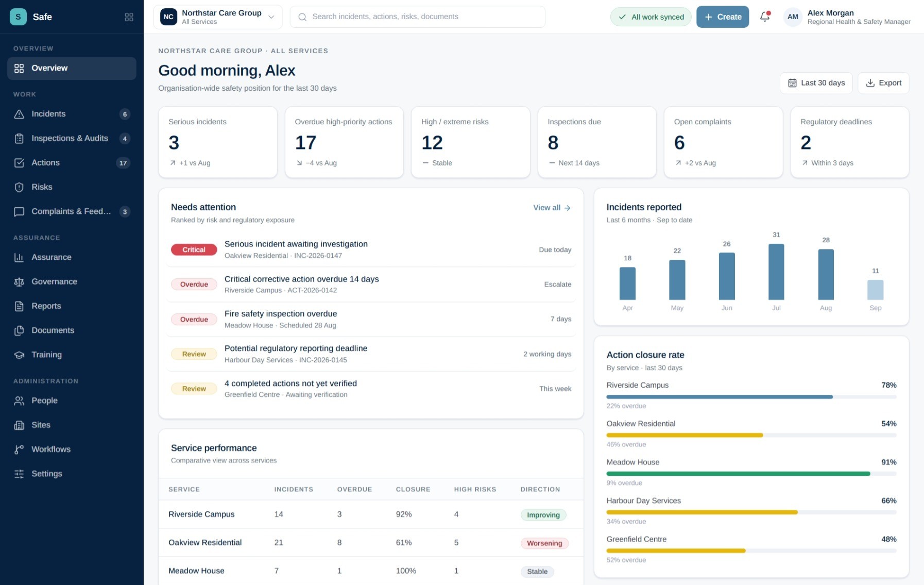Image resolution: width=924 pixels, height=585 pixels.
Task: Click the Assurance bar chart icon
Action: tap(19, 257)
